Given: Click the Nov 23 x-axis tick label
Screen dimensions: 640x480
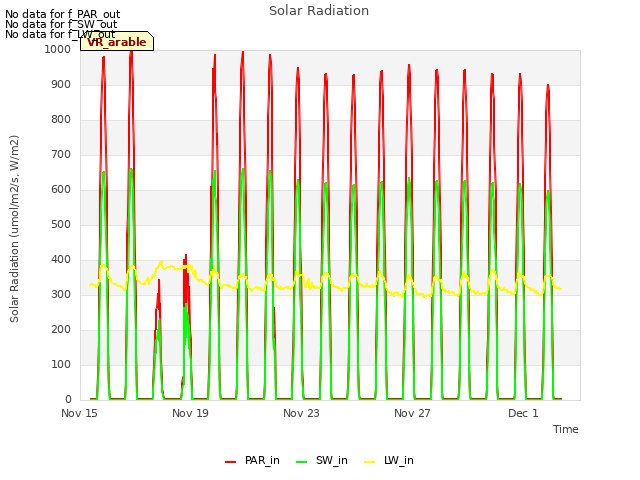Looking at the screenshot, I should tap(301, 413).
